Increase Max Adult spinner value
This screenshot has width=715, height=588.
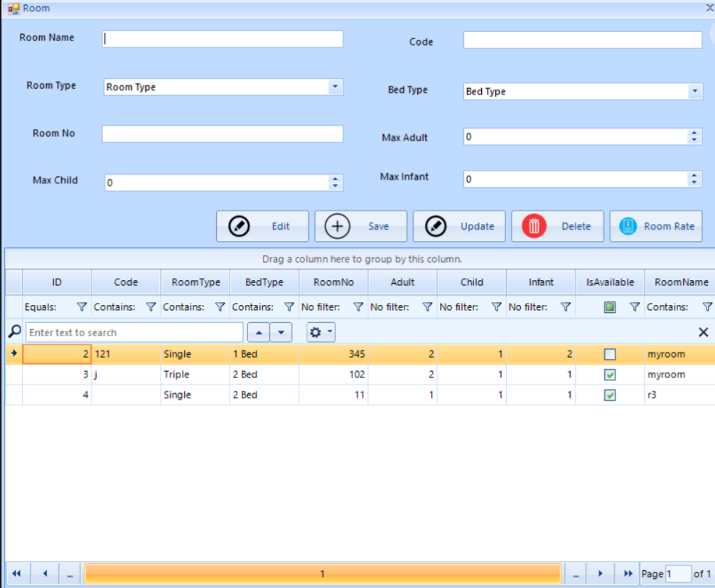coord(694,134)
